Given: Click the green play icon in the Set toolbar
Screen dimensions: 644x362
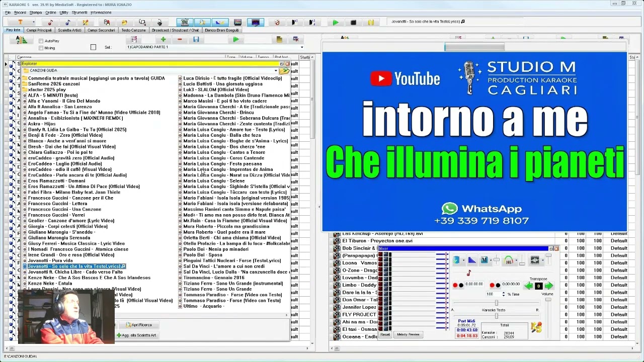Looking at the screenshot, I should 236,39.
